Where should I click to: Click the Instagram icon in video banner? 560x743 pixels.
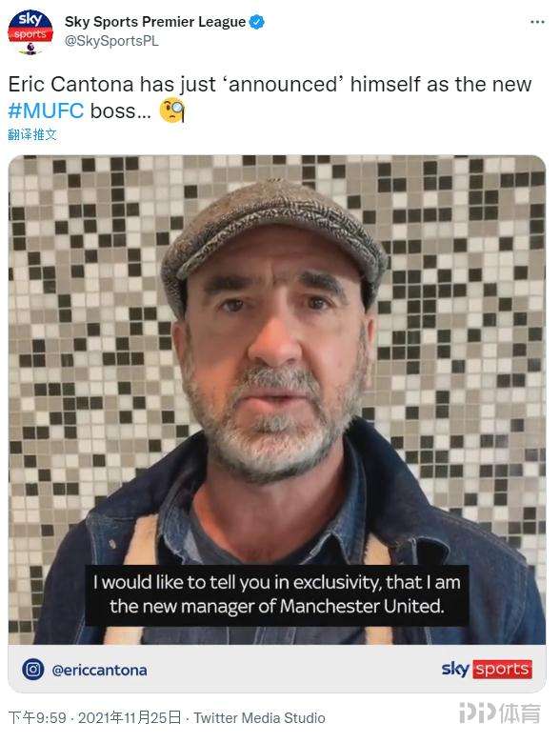click(33, 670)
